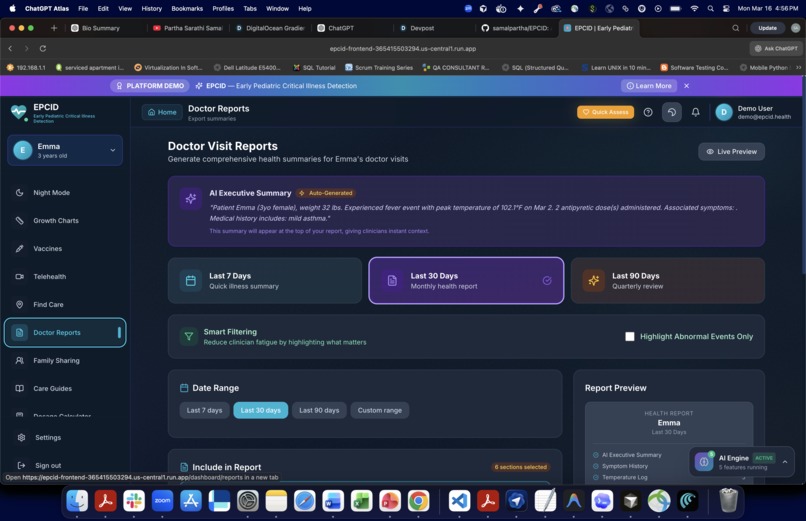Click the Update browser button

(x=767, y=28)
